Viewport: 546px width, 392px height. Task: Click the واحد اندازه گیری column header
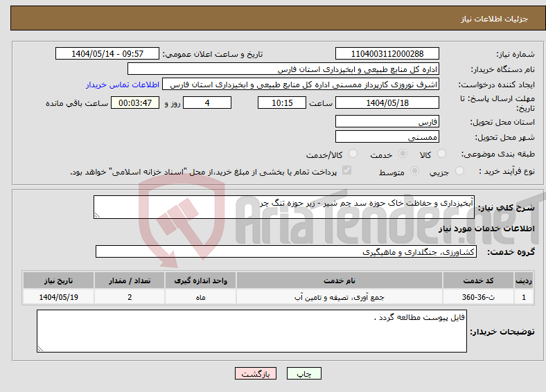(200, 280)
